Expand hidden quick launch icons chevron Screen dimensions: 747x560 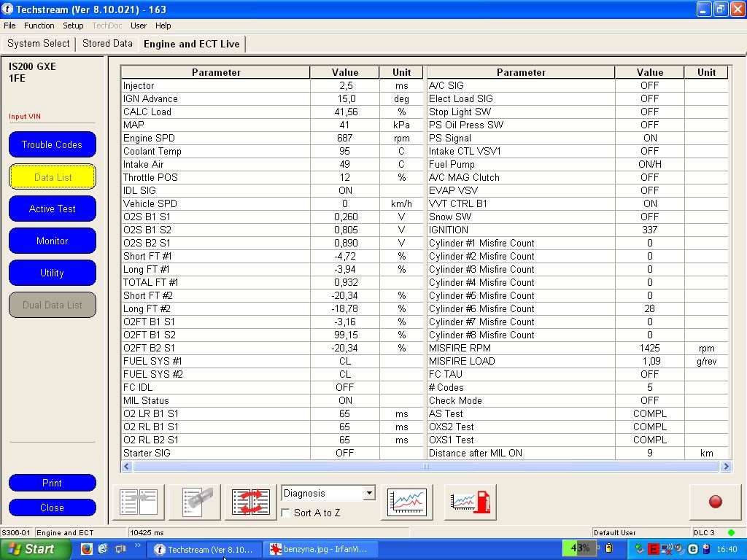[x=138, y=545]
